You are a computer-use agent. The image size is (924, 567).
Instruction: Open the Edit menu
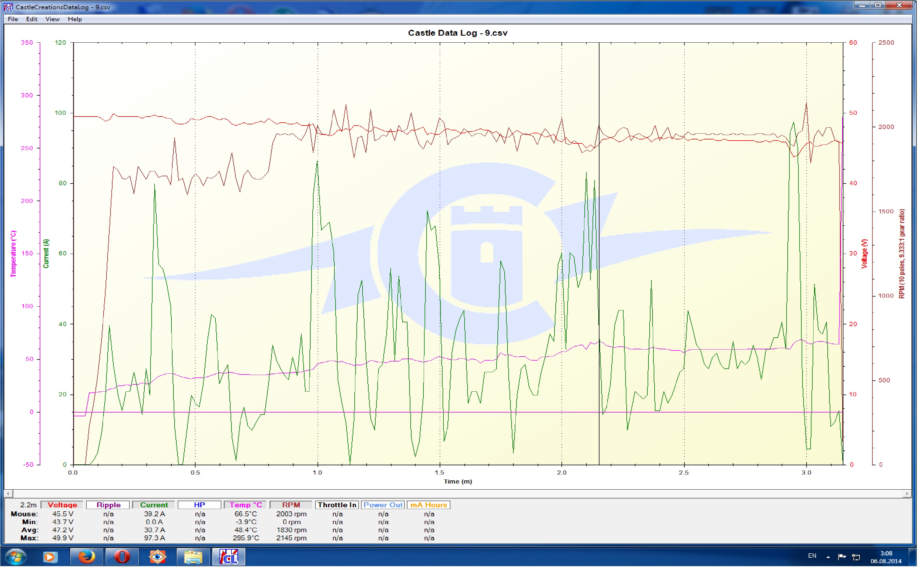32,19
